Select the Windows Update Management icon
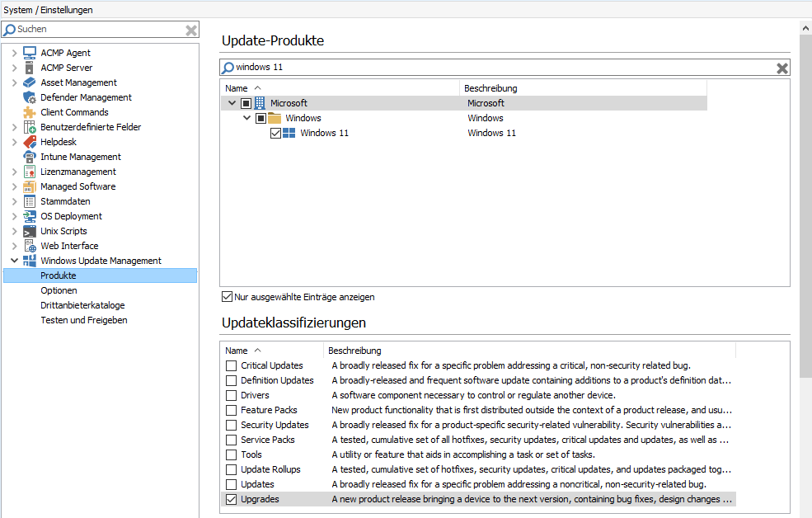Screen dimensions: 812x518 click(x=30, y=260)
